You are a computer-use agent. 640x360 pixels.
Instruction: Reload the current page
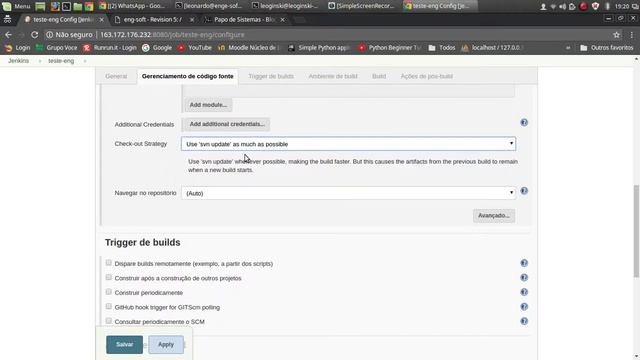click(x=35, y=35)
